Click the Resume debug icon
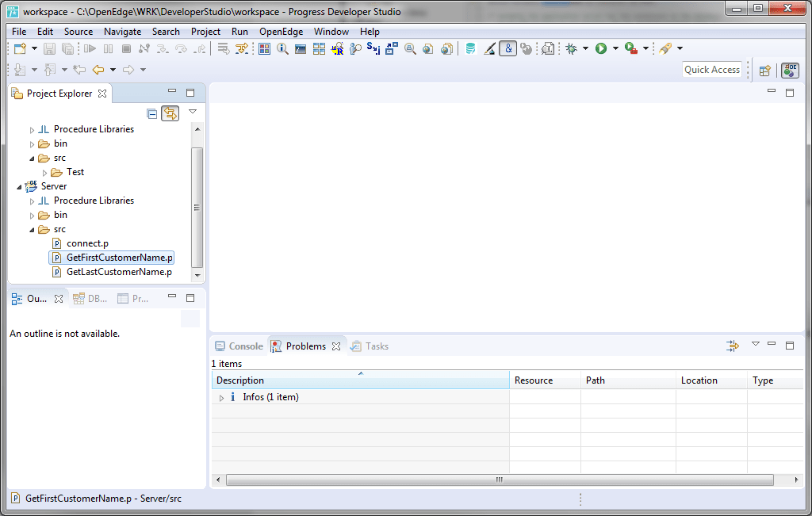812x516 pixels. (90, 48)
